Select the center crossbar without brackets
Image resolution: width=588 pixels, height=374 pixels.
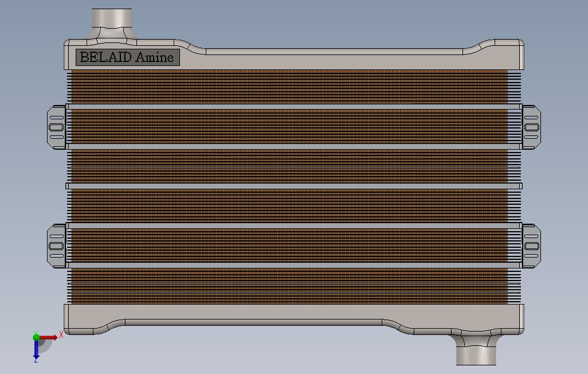pos(294,186)
